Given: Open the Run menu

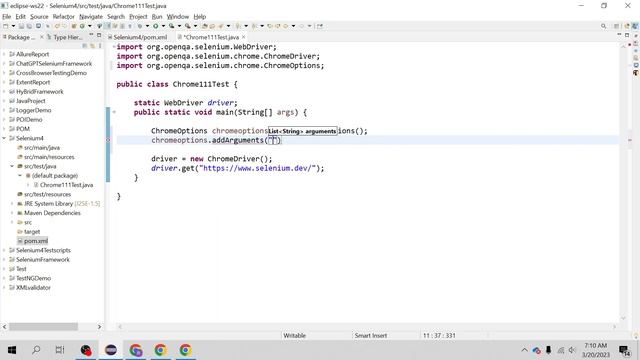Looking at the screenshot, I should (157, 17).
